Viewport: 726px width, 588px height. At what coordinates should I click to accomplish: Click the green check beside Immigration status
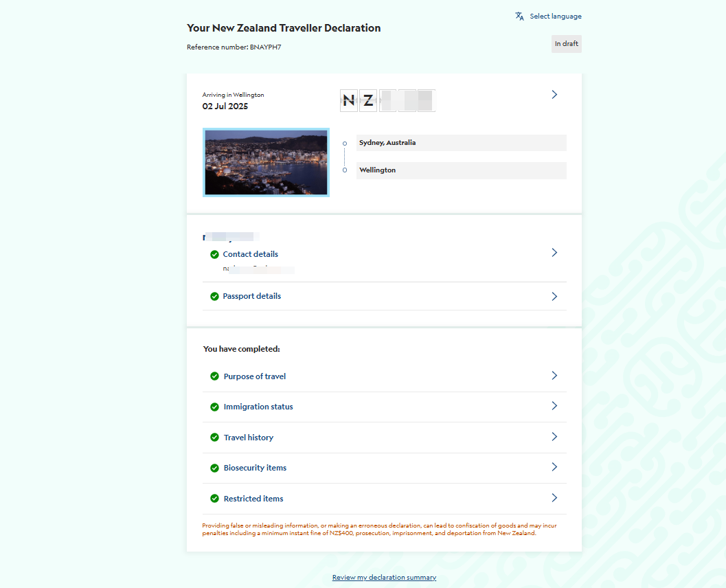(214, 407)
